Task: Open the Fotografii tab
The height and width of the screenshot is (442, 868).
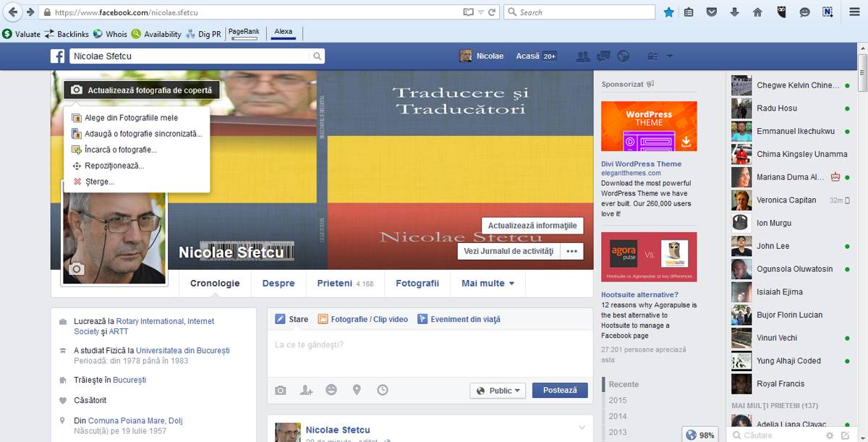Action: coord(417,284)
